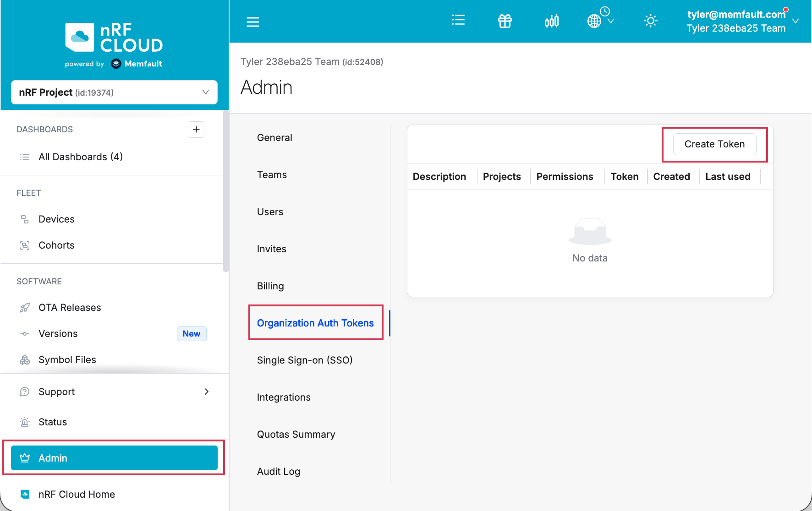This screenshot has width=812, height=511.
Task: Click the Create Token button
Action: [x=714, y=144]
